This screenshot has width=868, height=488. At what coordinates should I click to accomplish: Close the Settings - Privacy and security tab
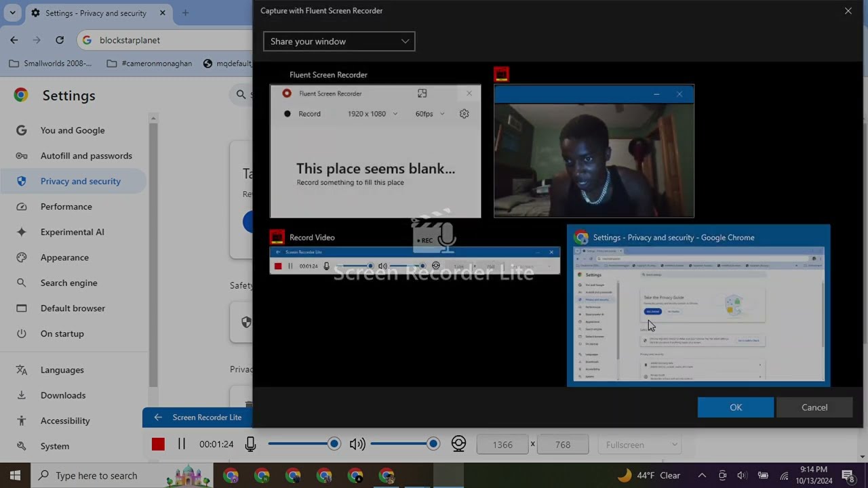click(163, 13)
